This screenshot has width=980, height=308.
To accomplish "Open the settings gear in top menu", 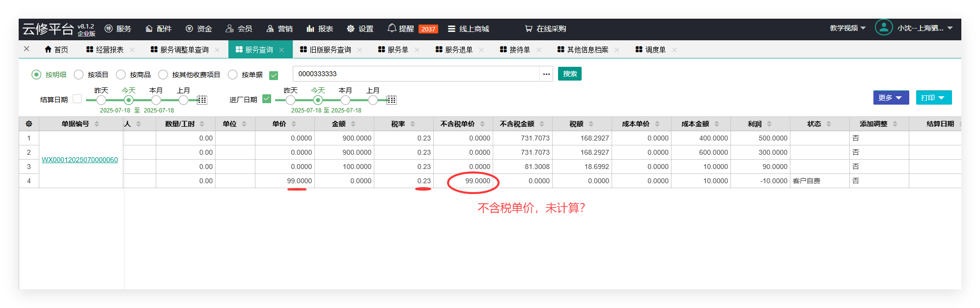I will click(x=350, y=29).
